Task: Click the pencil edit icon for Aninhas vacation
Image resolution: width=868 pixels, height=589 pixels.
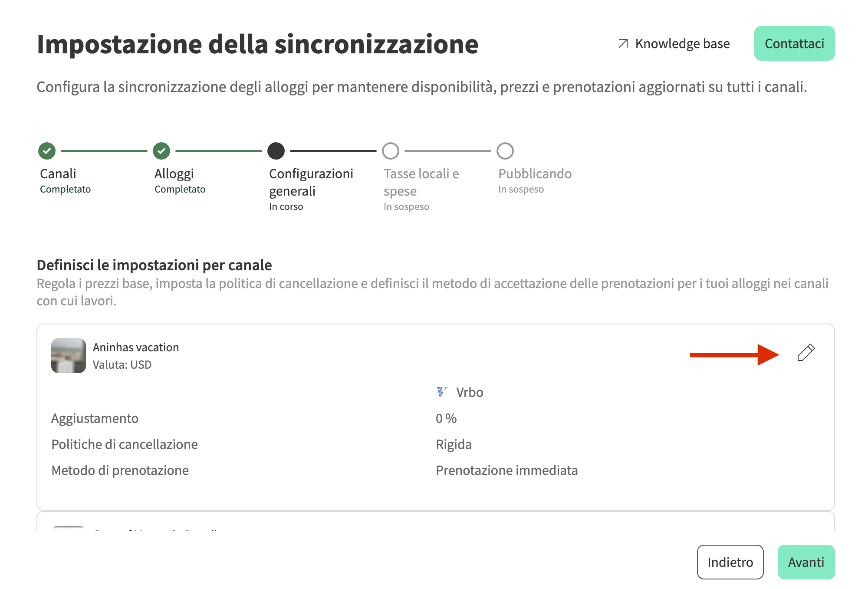Action: coord(806,353)
